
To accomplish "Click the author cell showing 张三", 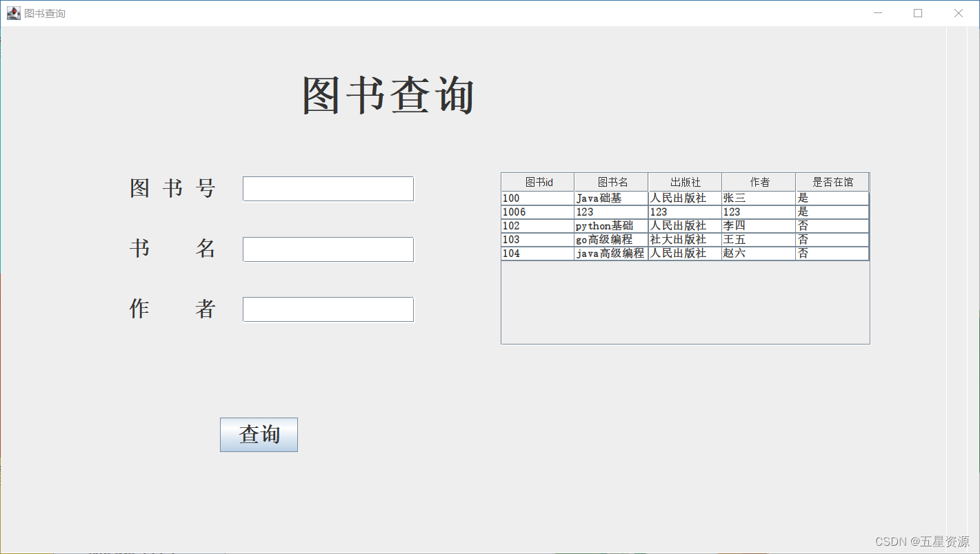I will [759, 198].
